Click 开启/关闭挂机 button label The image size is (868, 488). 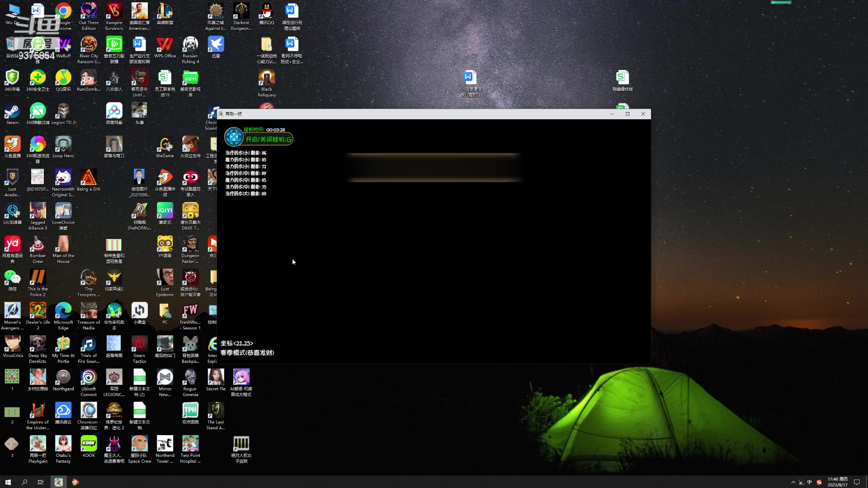click(268, 140)
